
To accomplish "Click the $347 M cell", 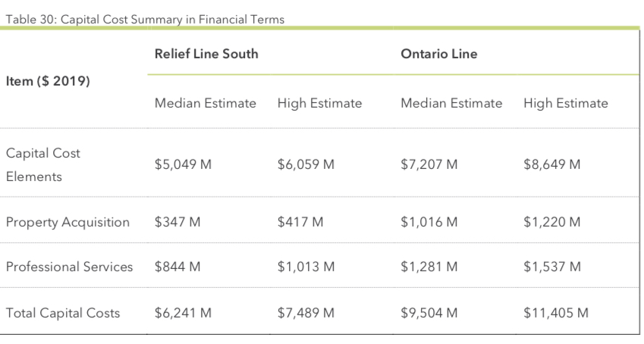I will [x=177, y=222].
